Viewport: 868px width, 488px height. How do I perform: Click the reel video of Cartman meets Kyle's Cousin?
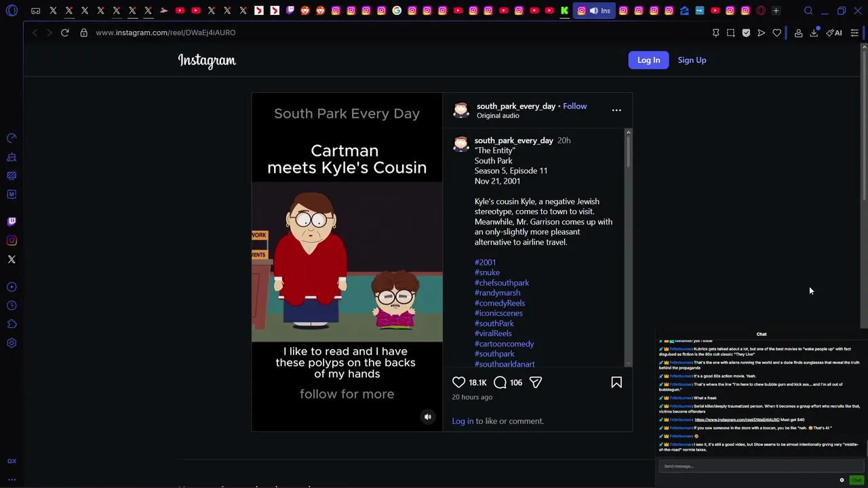pyautogui.click(x=347, y=262)
